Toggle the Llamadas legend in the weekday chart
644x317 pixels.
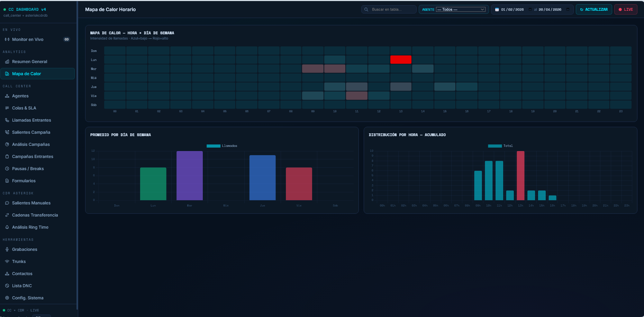pyautogui.click(x=222, y=146)
